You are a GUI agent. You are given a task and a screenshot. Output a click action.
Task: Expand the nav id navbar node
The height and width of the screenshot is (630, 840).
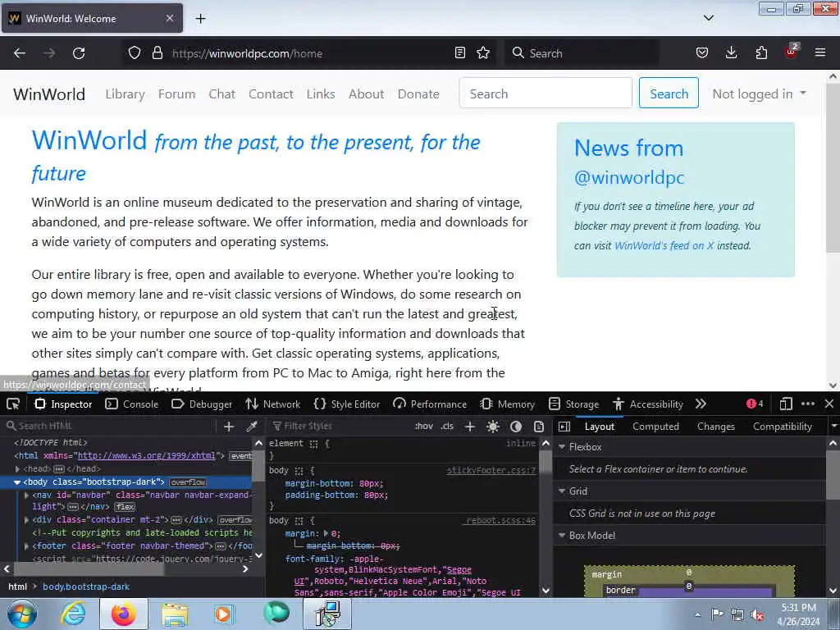click(x=26, y=495)
